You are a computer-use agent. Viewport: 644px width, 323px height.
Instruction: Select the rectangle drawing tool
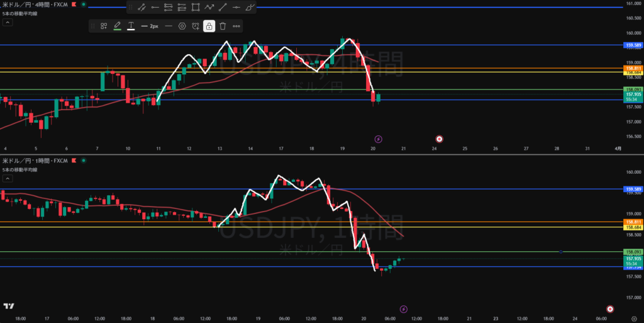(196, 8)
